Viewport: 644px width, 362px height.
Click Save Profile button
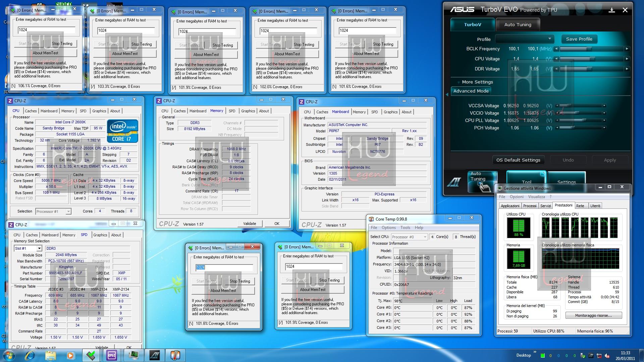click(x=579, y=39)
